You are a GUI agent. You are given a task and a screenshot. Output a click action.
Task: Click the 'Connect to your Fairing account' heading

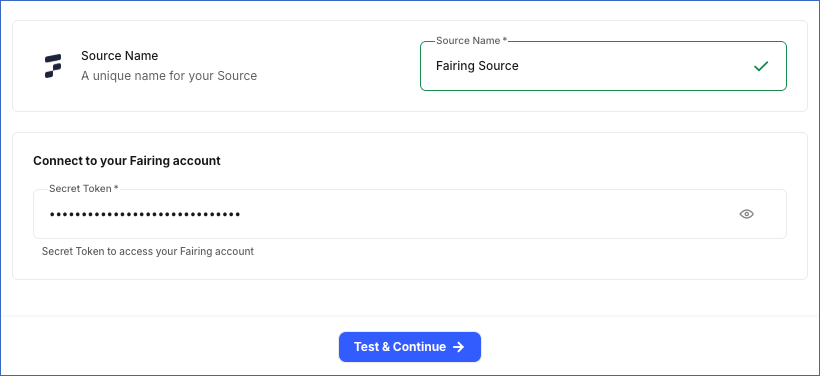[x=127, y=161]
